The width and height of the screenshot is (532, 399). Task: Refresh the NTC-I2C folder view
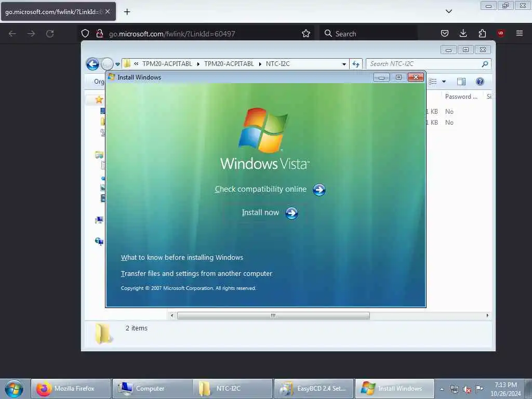coord(355,64)
